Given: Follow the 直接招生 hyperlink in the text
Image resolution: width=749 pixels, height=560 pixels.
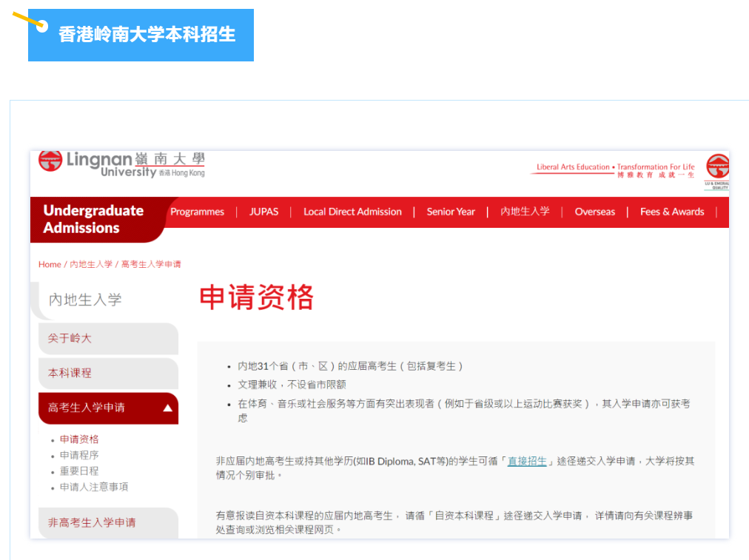Looking at the screenshot, I should click(x=527, y=461).
